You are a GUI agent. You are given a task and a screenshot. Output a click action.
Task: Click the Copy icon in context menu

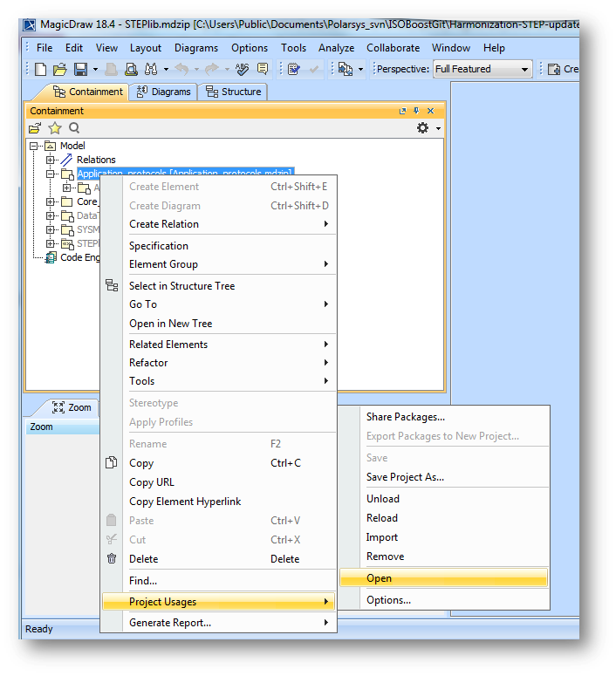pos(111,463)
